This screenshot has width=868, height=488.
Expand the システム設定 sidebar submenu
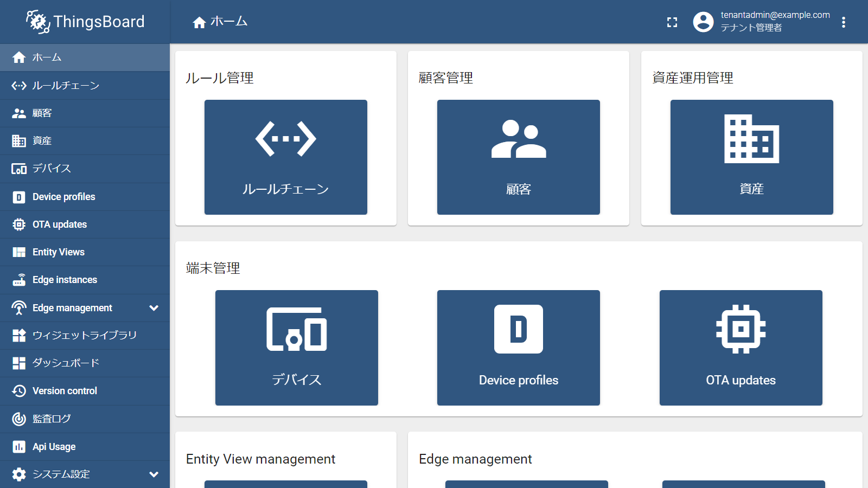point(154,474)
